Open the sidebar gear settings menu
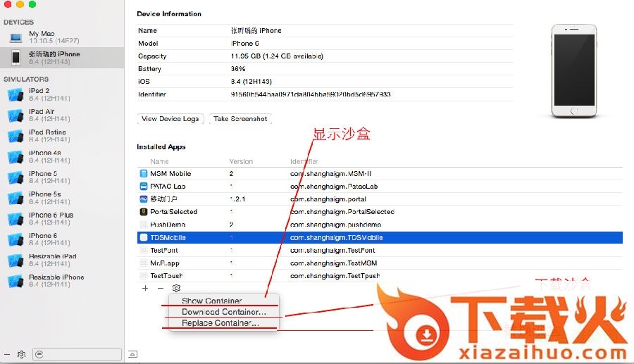 click(21, 354)
